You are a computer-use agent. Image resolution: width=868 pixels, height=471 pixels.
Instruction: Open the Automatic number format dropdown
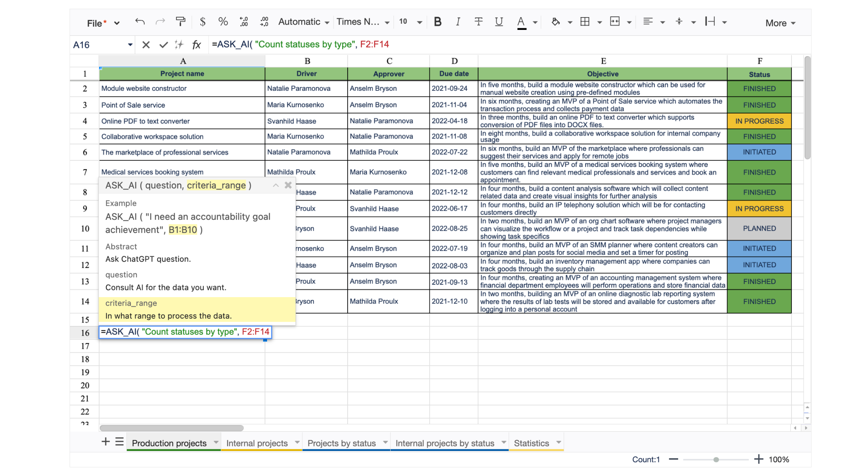pyautogui.click(x=303, y=22)
